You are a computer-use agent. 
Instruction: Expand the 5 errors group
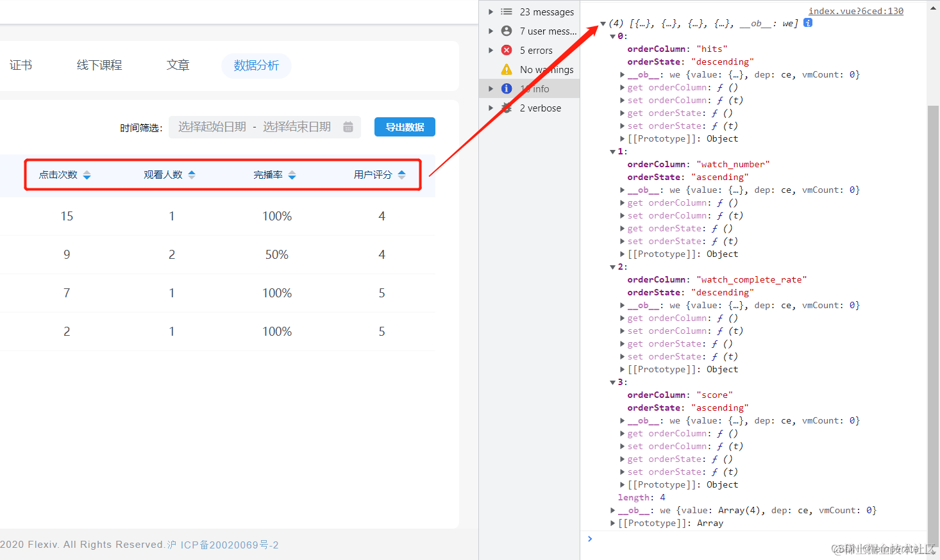tap(491, 50)
